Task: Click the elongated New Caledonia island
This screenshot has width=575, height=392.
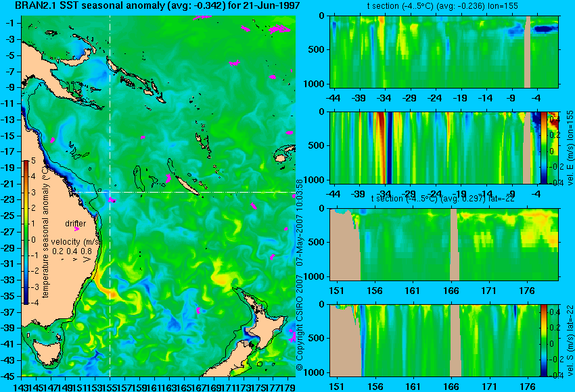Action: 188,185
